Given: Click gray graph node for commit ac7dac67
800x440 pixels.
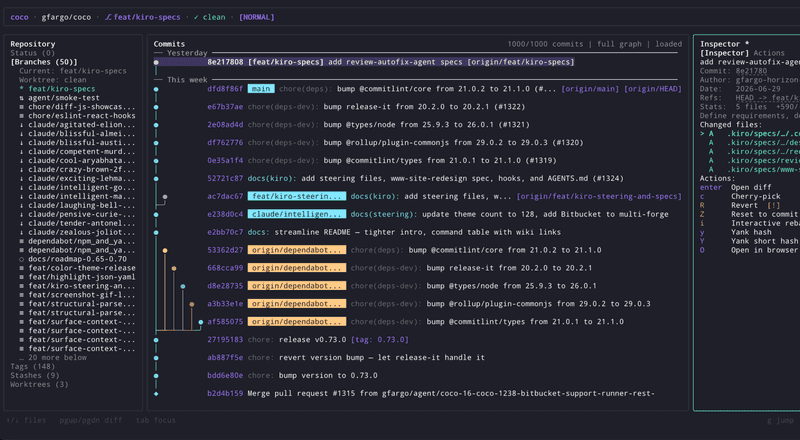Looking at the screenshot, I should [165, 197].
